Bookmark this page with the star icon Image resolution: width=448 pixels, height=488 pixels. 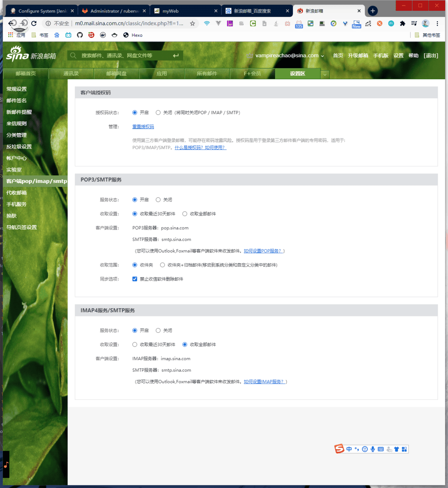pos(192,24)
